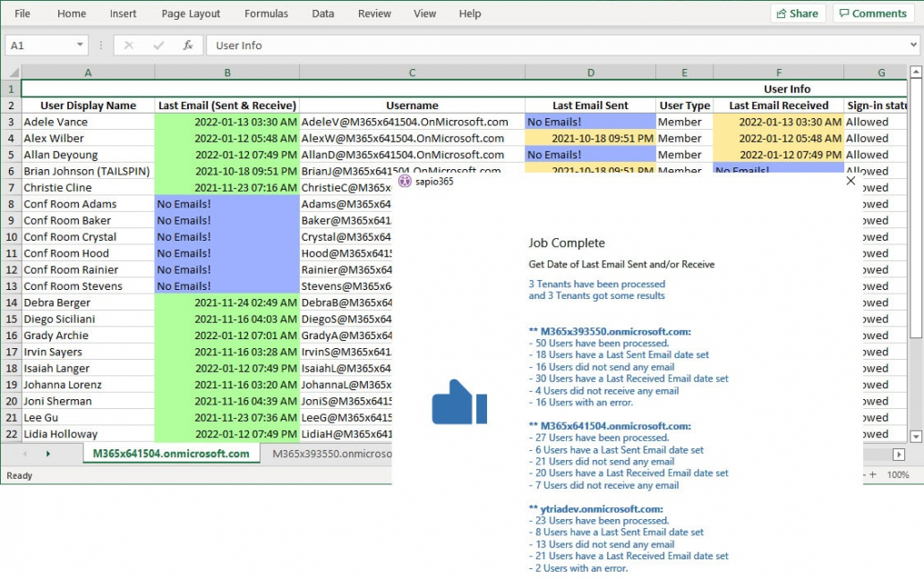Click '** M365x393550.onmicrosoft.com:' in dialog
This screenshot has height=579, width=924.
(x=610, y=332)
